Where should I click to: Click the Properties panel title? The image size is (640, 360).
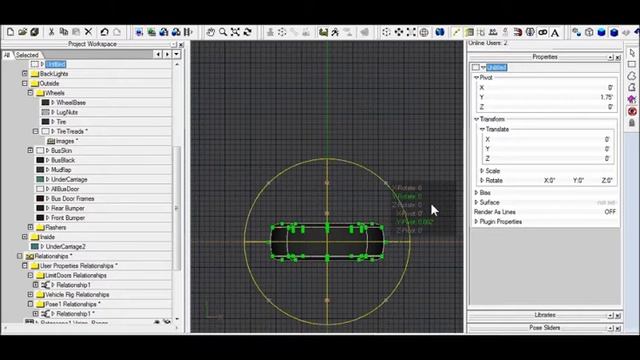pos(544,57)
